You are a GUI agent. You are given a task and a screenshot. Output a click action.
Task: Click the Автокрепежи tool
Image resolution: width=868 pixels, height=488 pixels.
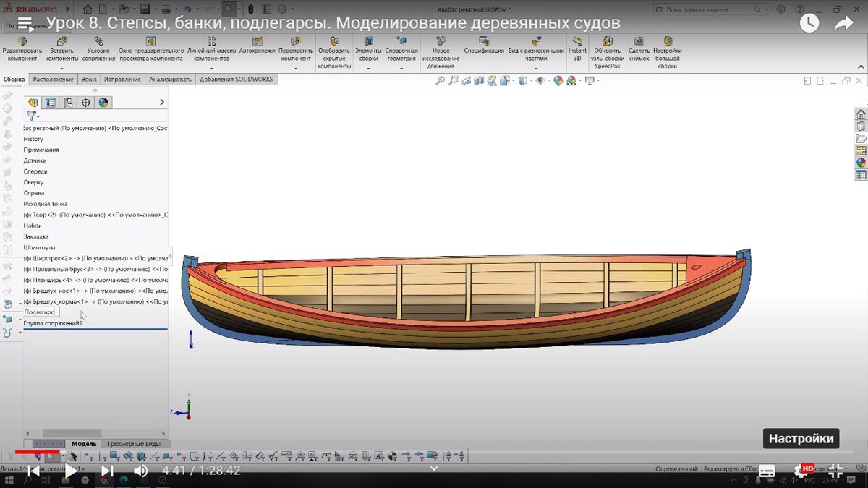257,46
